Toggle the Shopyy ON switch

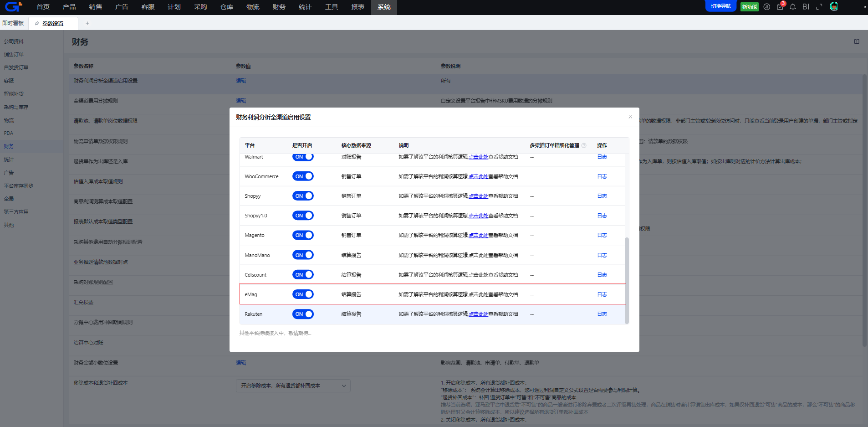tap(303, 196)
